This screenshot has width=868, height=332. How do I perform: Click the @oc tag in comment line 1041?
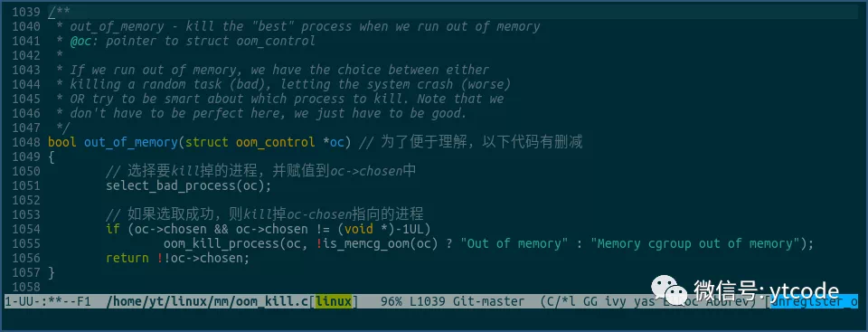(80, 41)
